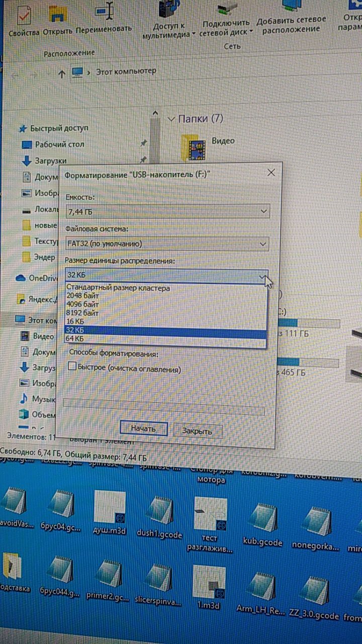The image size is (362, 644).
Task: Collapse the Папки (7) group
Action: coord(172,119)
